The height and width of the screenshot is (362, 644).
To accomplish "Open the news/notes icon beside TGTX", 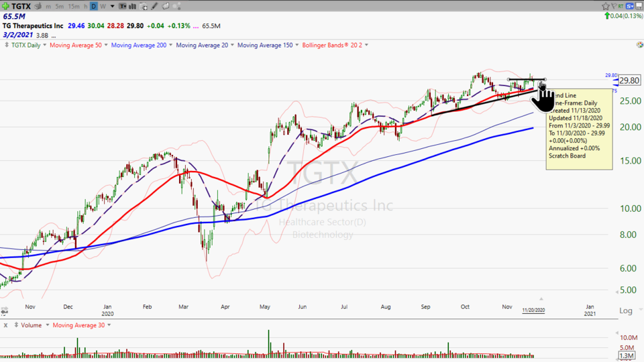I will click(38, 6).
